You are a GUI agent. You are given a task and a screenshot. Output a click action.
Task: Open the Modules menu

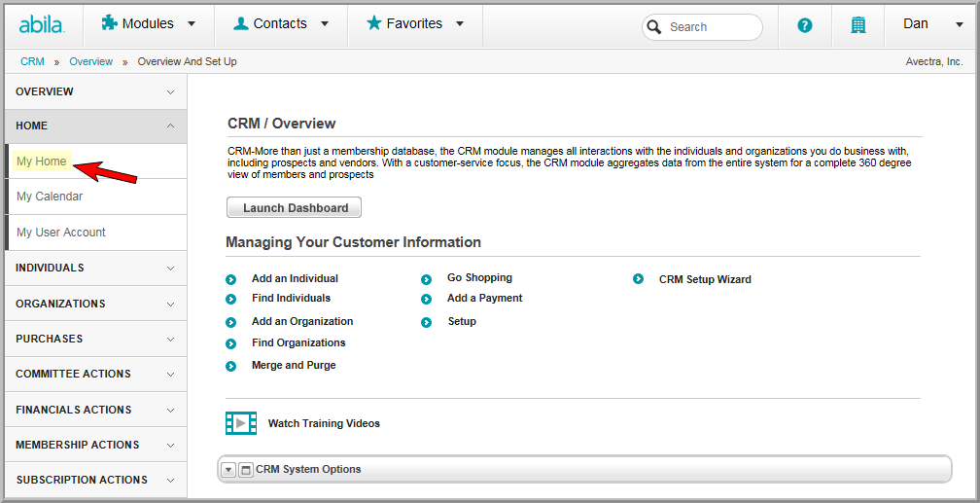(149, 23)
